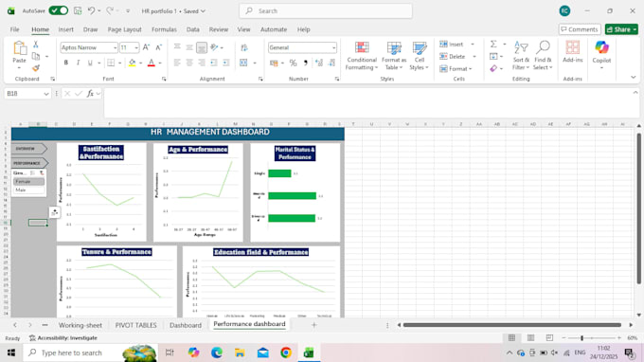644x362 pixels.
Task: Open the Number Format General dropdown
Action: click(333, 47)
